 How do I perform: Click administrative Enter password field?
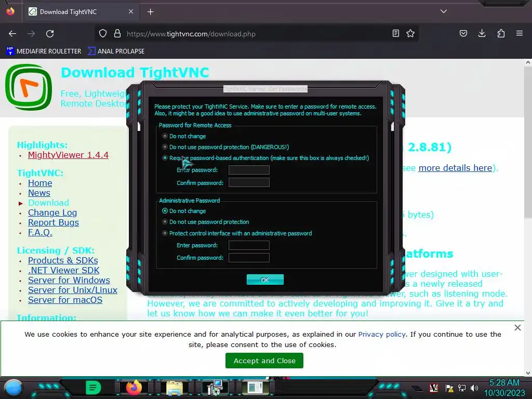click(x=249, y=245)
